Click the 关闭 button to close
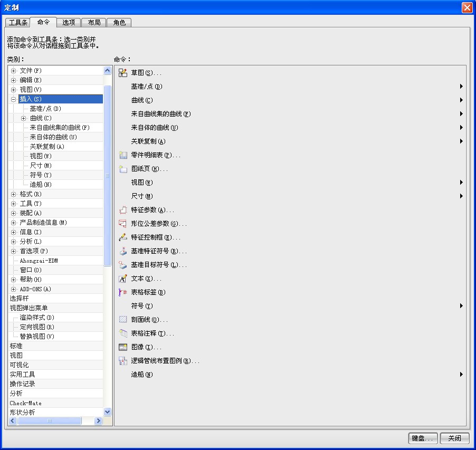Screen dimensions: 476x450 pyautogui.click(x=454, y=438)
